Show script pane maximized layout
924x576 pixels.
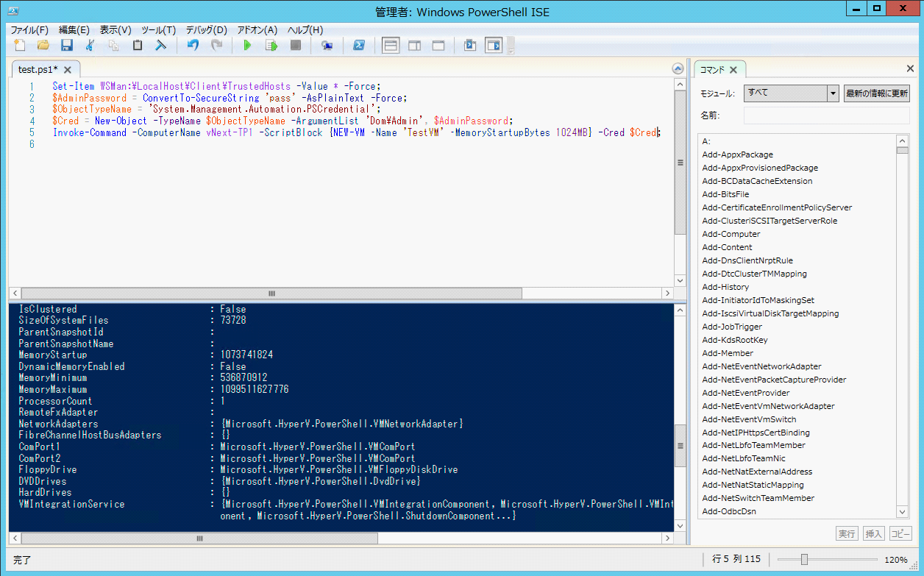pyautogui.click(x=438, y=46)
